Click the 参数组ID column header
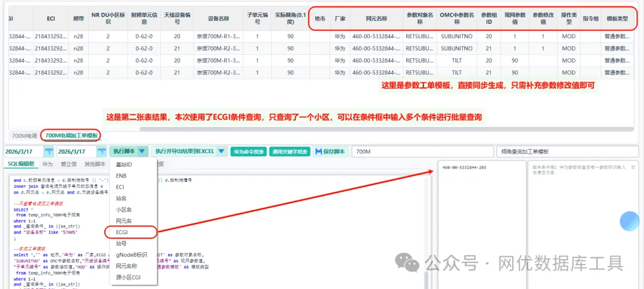Image resolution: width=644 pixels, height=289 pixels. click(x=488, y=18)
